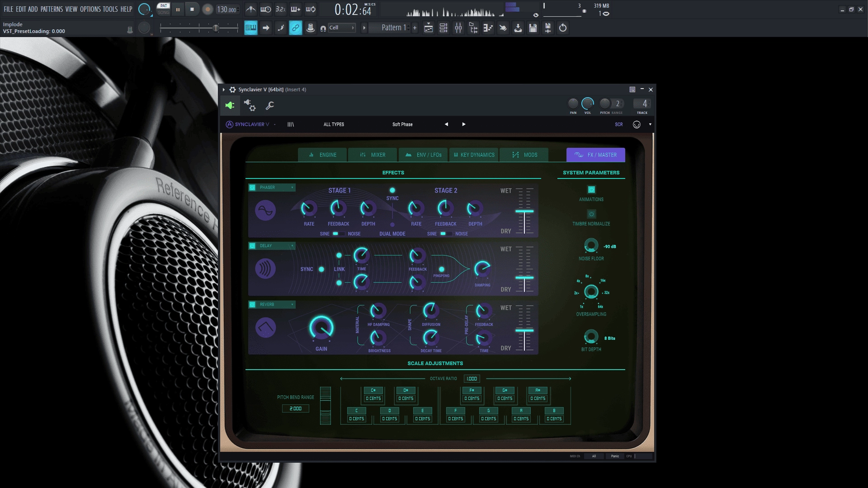Open the REVERB effect type dropdown
Viewport: 868px width, 488px height.
276,305
